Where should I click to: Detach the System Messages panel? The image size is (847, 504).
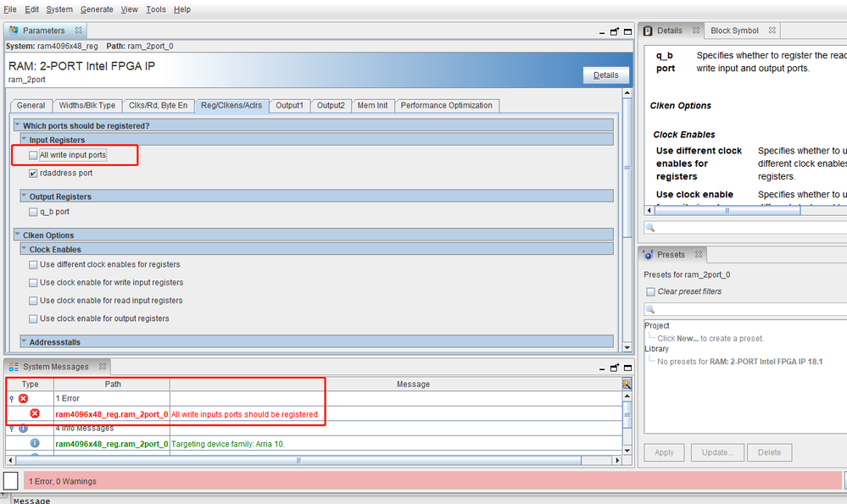[x=615, y=368]
